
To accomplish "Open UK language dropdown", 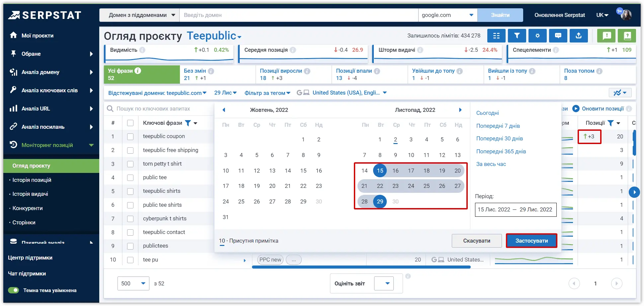I will (602, 15).
